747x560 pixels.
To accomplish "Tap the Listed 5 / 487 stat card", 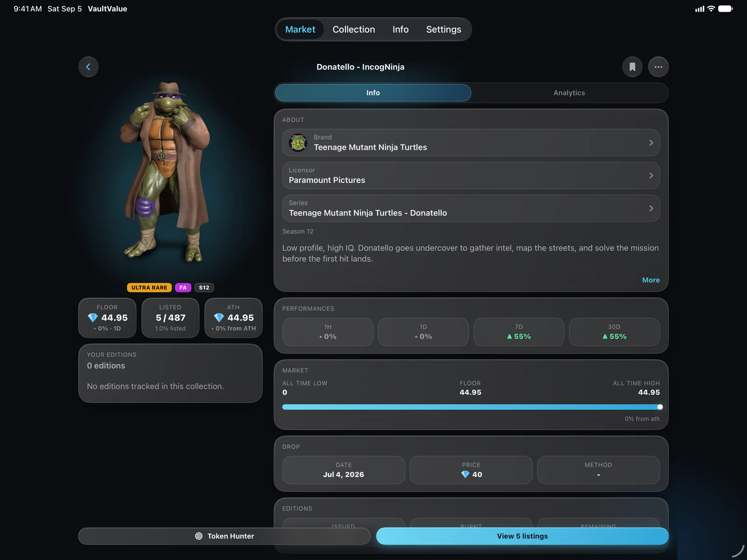I will point(170,318).
